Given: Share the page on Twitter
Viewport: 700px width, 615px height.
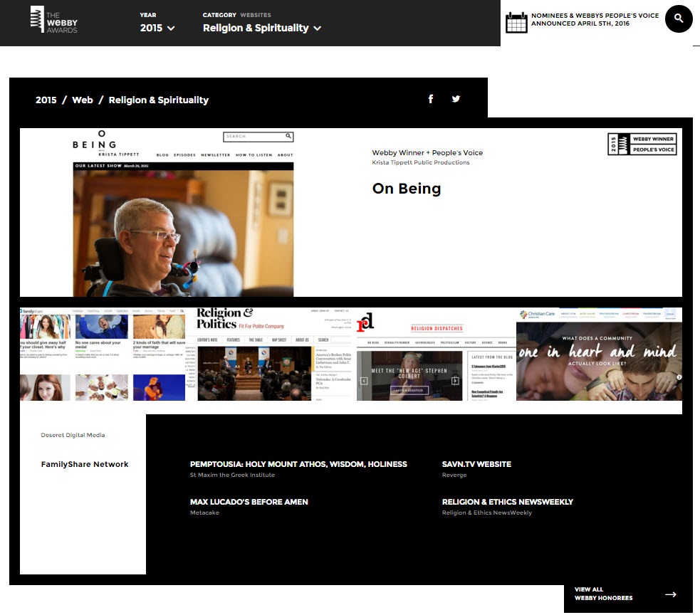Looking at the screenshot, I should [456, 99].
